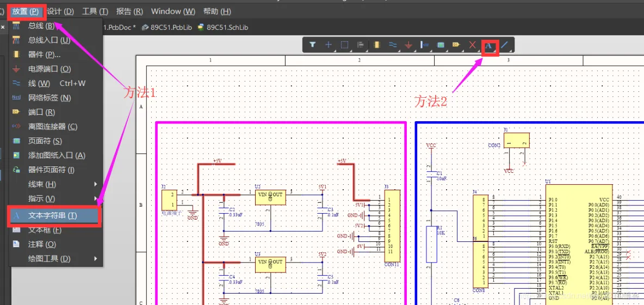Click the yellow place part chip icon
The width and height of the screenshot is (644, 305).
pyautogui.click(x=376, y=45)
